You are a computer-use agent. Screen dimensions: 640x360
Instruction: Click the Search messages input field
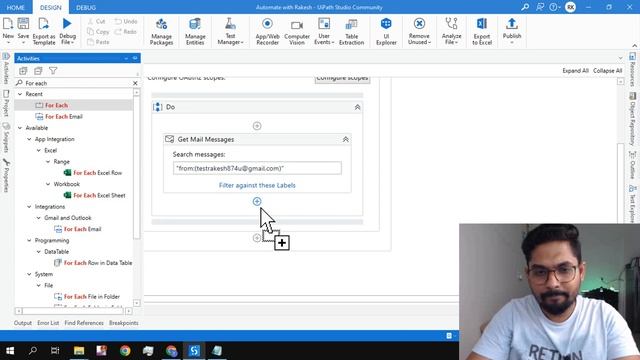click(257, 168)
